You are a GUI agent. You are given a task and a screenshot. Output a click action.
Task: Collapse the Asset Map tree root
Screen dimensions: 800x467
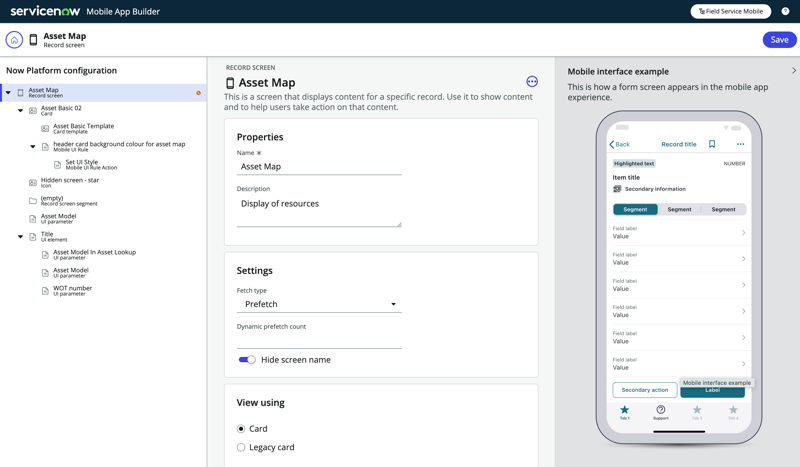click(8, 93)
